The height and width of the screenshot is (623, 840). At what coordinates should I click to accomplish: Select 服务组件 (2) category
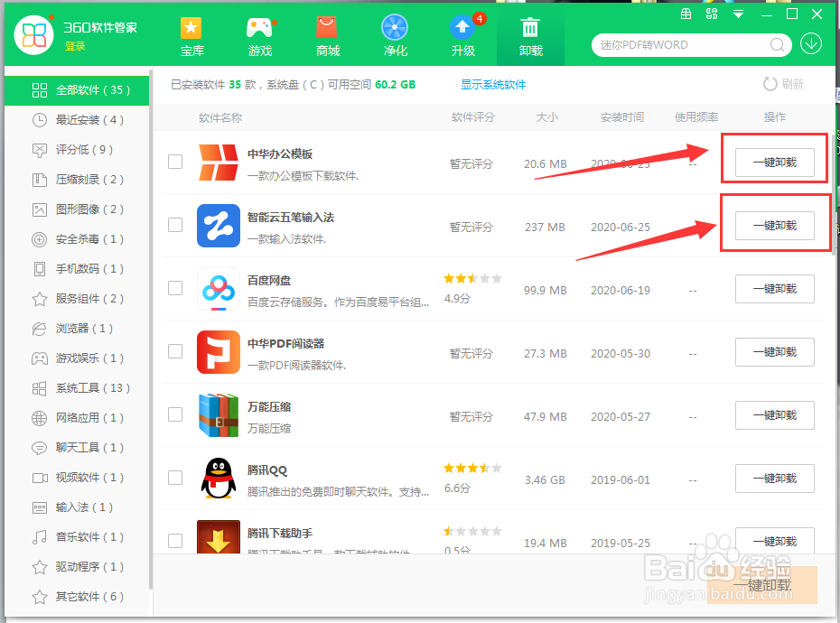click(77, 299)
